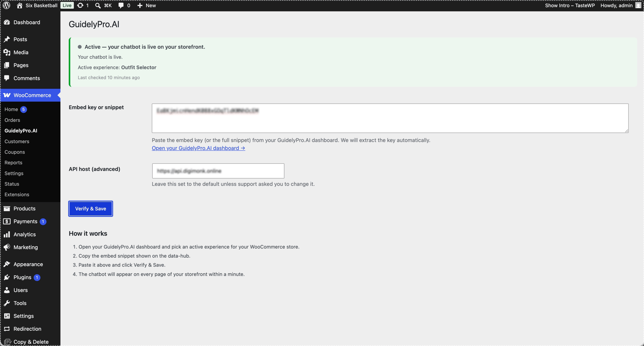Open WooCommerce Orders submenu
Screen dimensions: 644x346
click(x=12, y=120)
